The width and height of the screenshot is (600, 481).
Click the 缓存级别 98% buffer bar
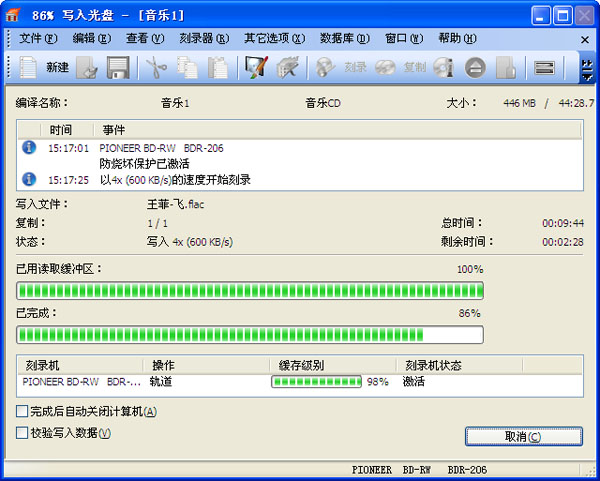316,382
